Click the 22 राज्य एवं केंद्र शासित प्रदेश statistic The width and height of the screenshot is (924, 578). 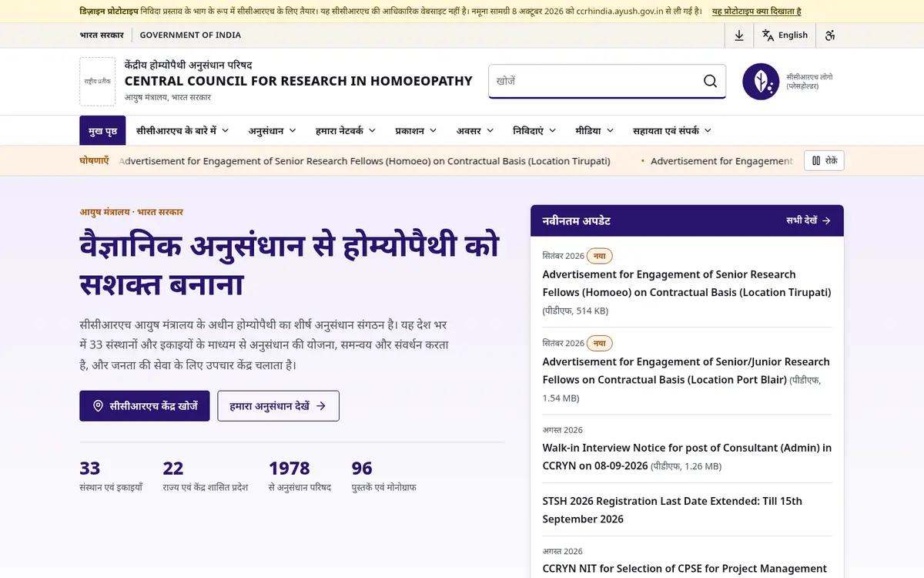pos(205,476)
